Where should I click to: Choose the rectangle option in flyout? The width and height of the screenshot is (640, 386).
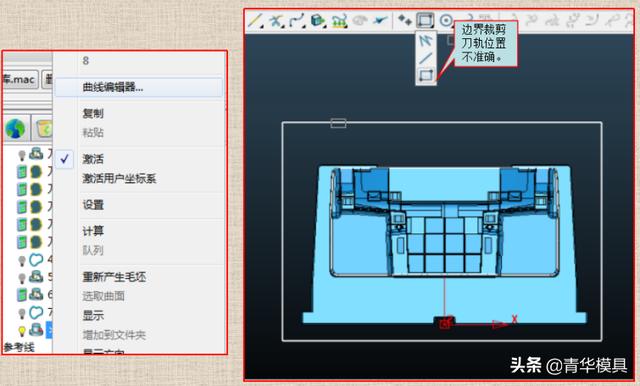click(425, 75)
